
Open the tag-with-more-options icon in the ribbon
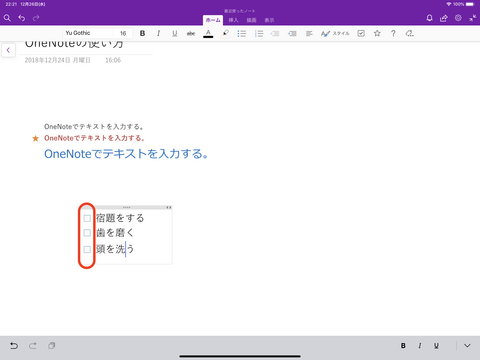410,33
